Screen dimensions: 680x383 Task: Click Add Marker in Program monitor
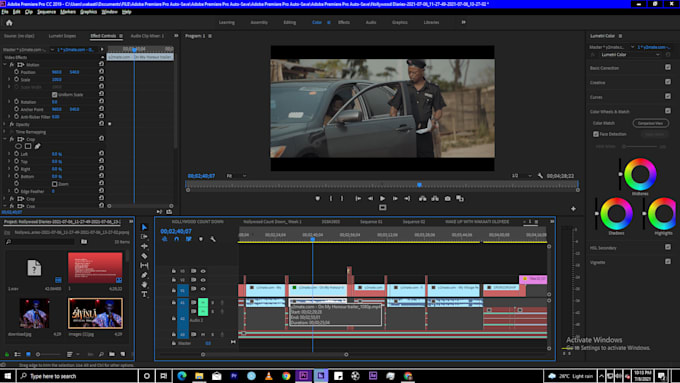pyautogui.click(x=317, y=199)
